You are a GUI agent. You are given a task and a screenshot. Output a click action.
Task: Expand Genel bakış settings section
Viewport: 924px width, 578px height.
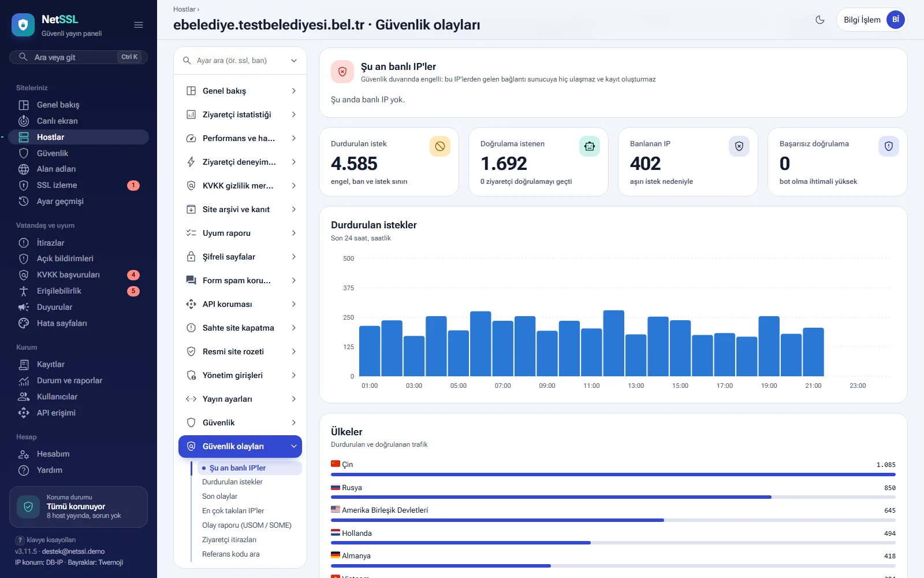coord(240,91)
